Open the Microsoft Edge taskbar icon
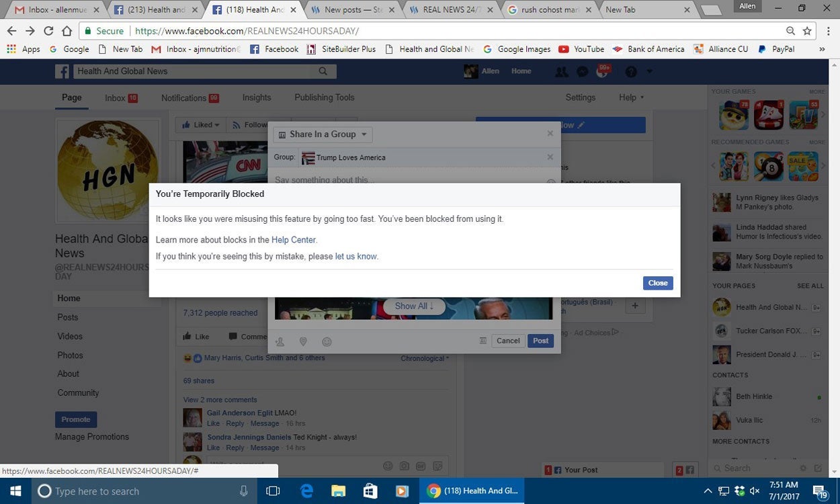The height and width of the screenshot is (504, 840). point(306,491)
